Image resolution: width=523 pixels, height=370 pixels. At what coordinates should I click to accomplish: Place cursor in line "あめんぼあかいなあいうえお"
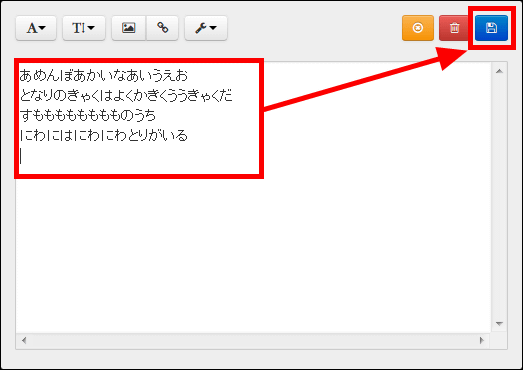coord(103,75)
